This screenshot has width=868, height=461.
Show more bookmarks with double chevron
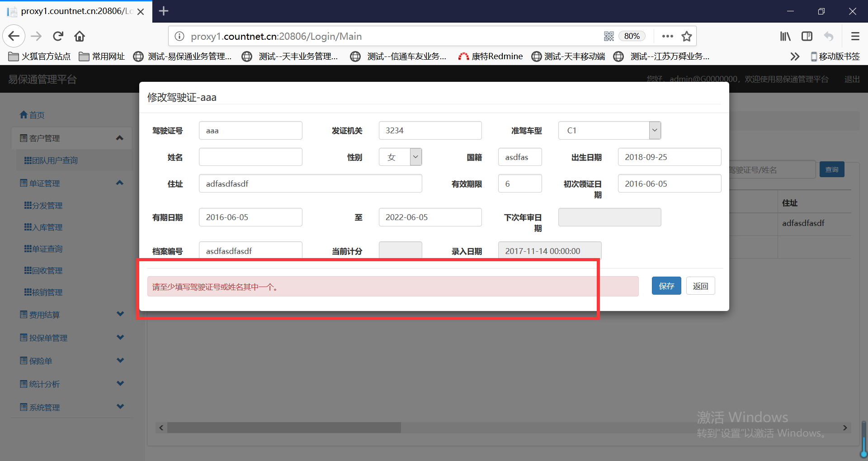[x=795, y=56]
